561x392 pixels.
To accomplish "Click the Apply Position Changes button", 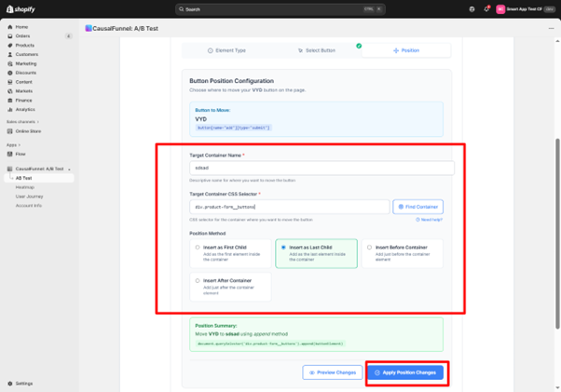I will 404,372.
